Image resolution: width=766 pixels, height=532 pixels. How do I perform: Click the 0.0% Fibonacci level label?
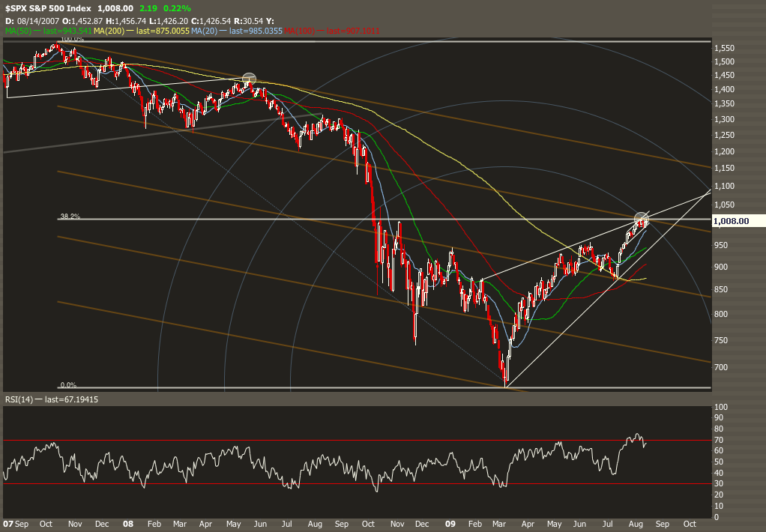[x=68, y=385]
